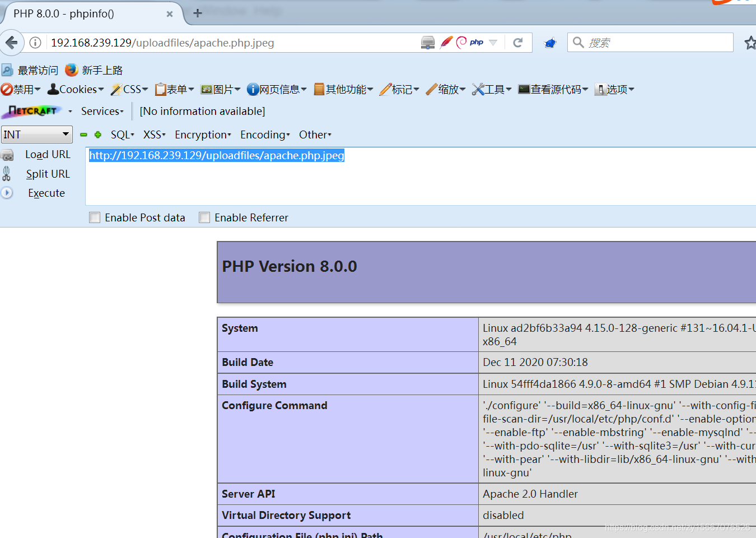Click the Split URL button
The height and width of the screenshot is (538, 756).
[48, 174]
